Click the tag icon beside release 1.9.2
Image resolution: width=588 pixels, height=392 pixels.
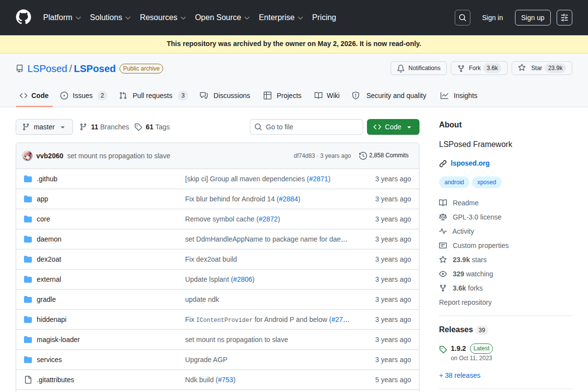click(443, 349)
